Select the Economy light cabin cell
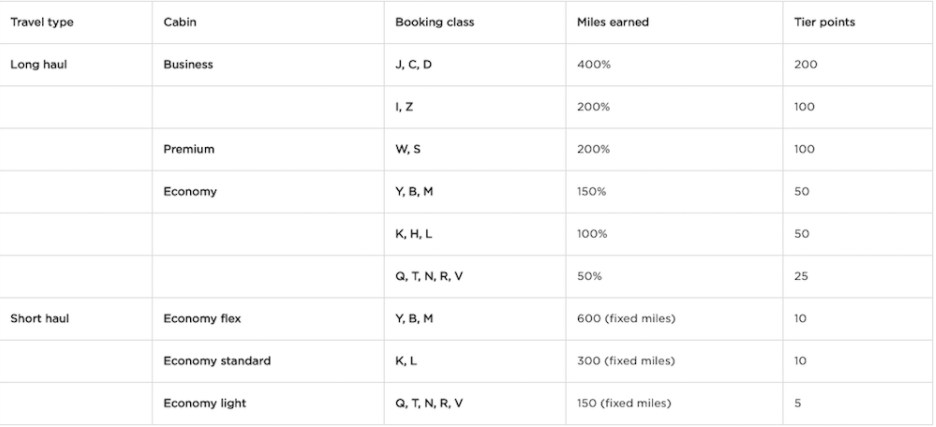This screenshot has height=427, width=936. pos(203,404)
